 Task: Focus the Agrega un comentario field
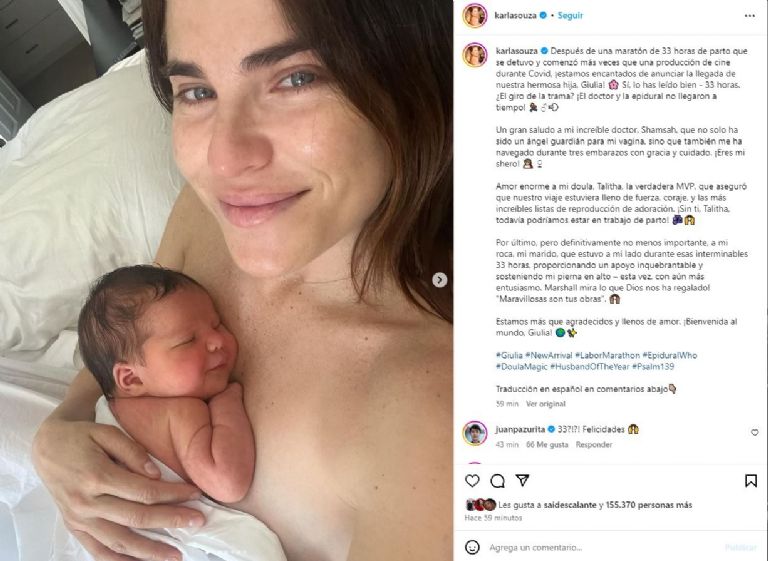[x=602, y=547]
